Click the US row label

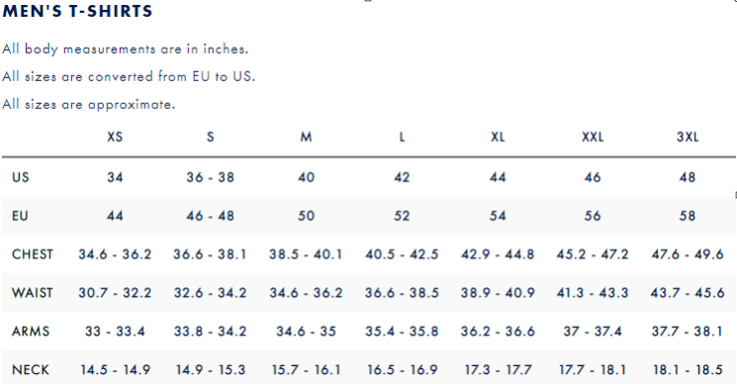20,177
